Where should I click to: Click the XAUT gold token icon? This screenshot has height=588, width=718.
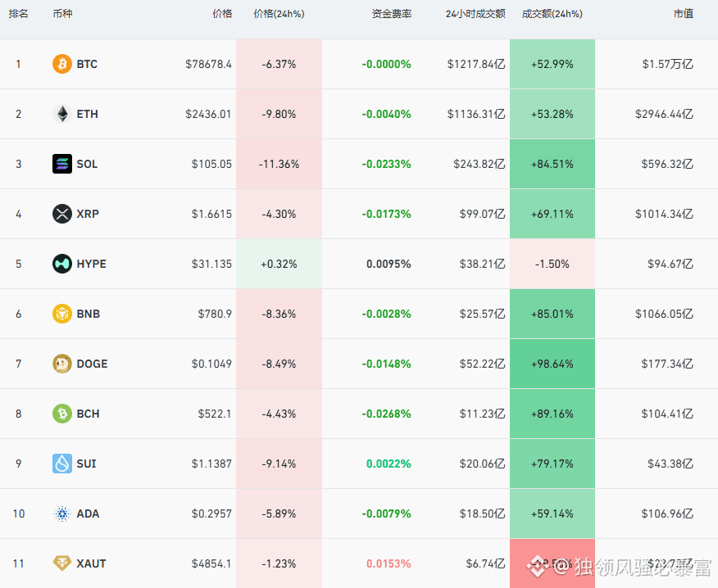62,563
